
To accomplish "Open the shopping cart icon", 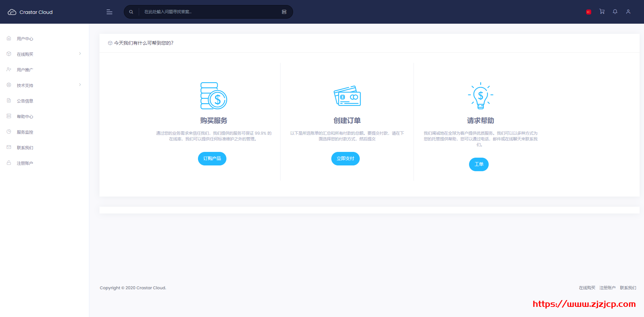I will pyautogui.click(x=602, y=12).
